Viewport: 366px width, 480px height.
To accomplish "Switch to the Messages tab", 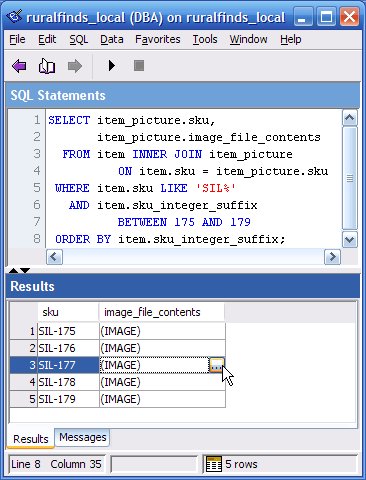I will 83,437.
